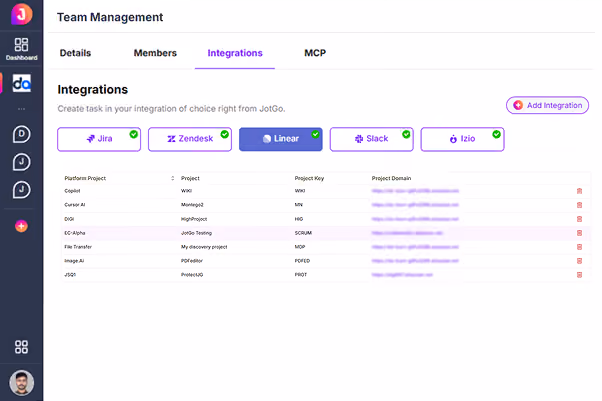This screenshot has width=602, height=401.
Task: Delete the JSQ1 row with trash icon
Action: [579, 275]
